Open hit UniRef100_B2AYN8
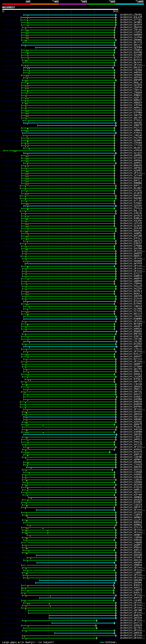 [x=131, y=53]
